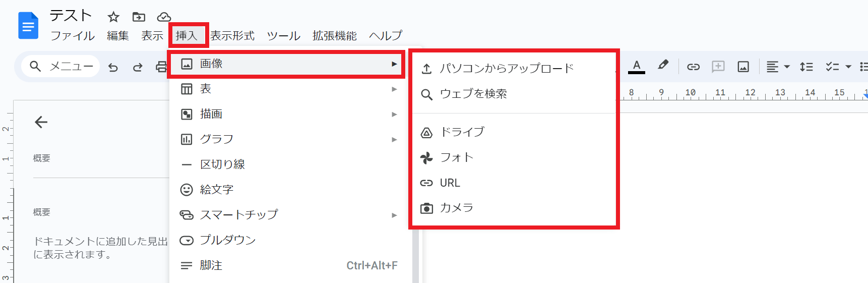
Task: Click the text color button
Action: 637,66
